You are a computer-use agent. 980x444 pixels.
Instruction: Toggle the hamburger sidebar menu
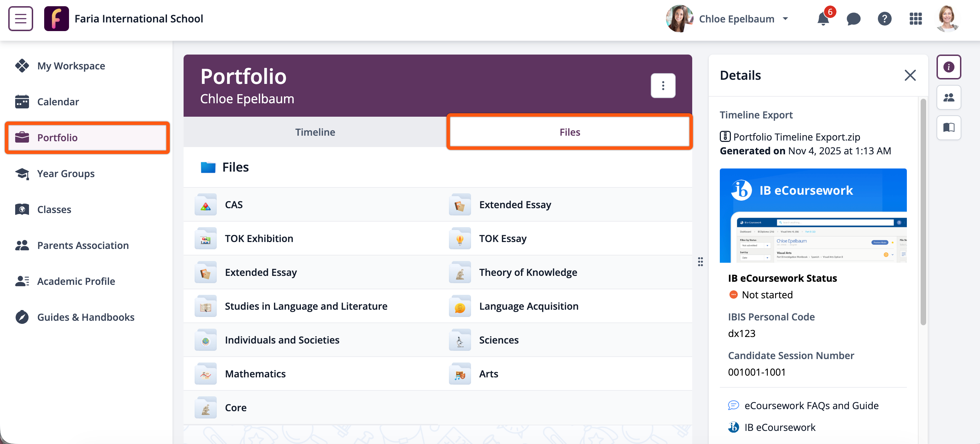[21, 19]
